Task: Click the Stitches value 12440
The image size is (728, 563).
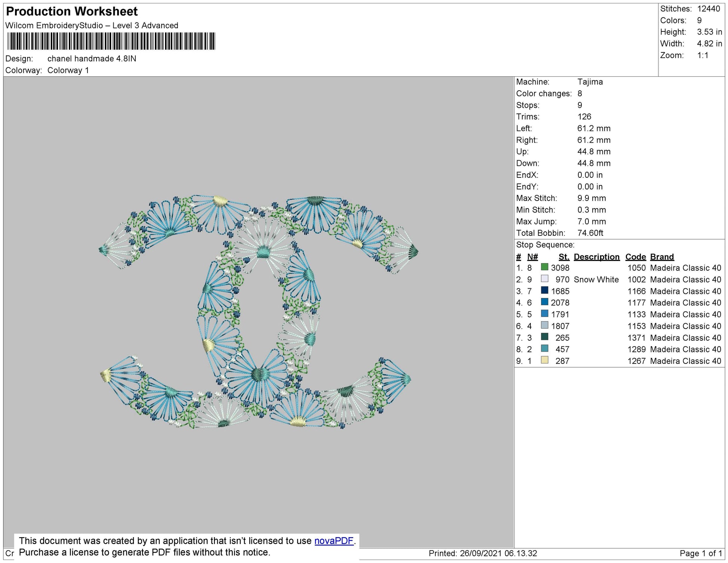Action: 709,9
